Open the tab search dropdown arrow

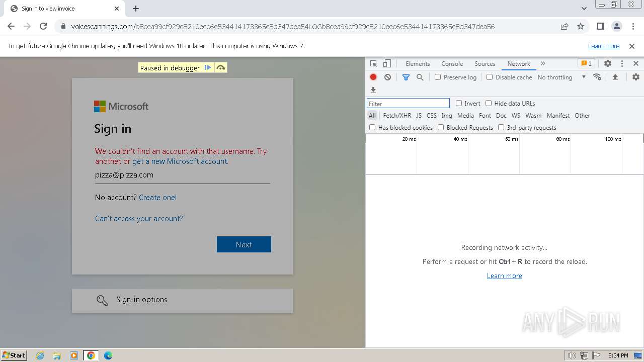pyautogui.click(x=584, y=9)
